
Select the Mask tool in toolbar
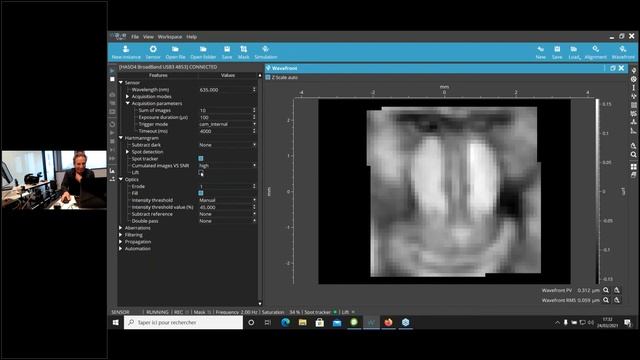[244, 52]
